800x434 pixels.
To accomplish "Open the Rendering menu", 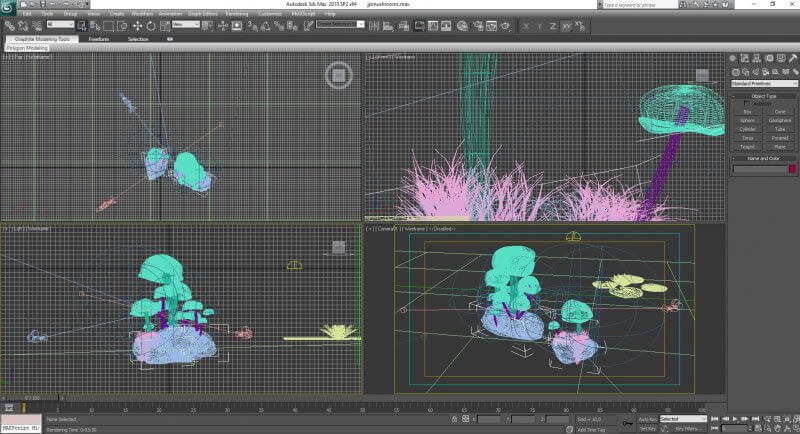I will click(237, 14).
